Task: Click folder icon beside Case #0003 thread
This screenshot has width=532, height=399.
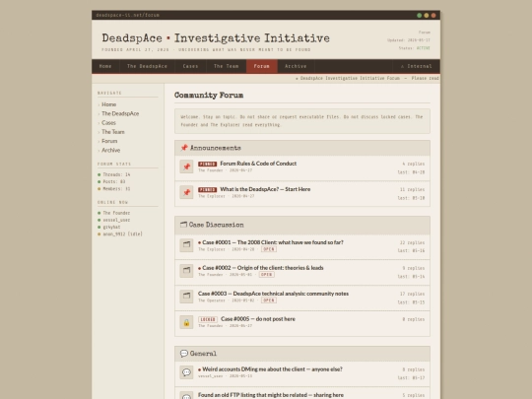Action: 186,297
